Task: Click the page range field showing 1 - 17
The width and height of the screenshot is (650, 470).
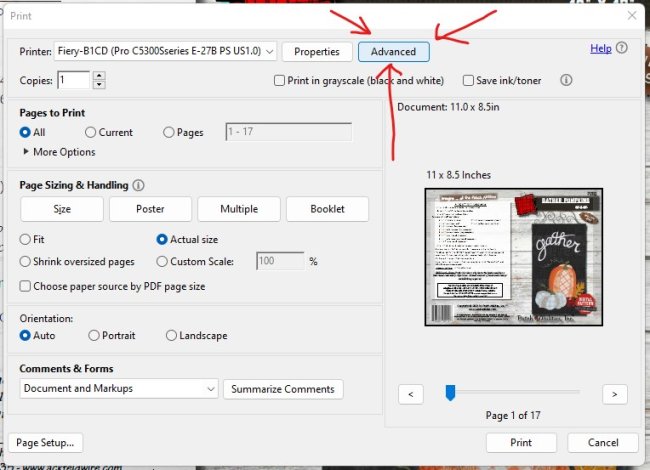Action: pos(289,132)
